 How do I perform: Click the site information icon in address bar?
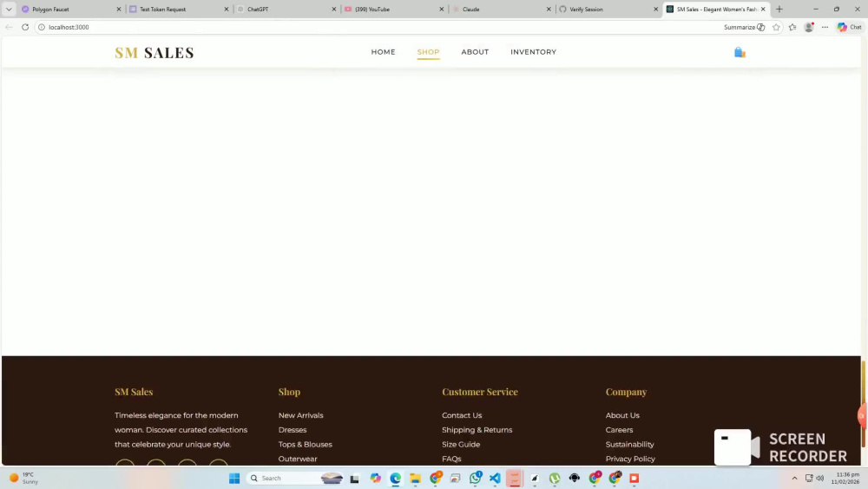pos(42,27)
